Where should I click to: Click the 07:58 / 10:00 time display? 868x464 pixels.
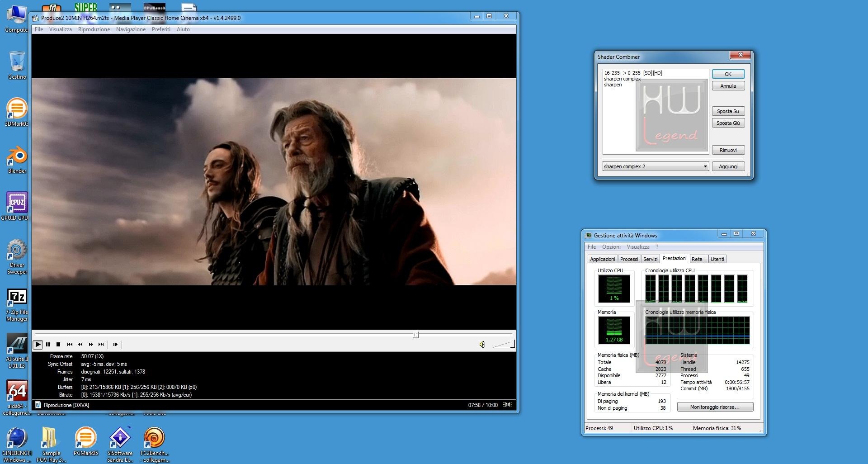(x=483, y=405)
